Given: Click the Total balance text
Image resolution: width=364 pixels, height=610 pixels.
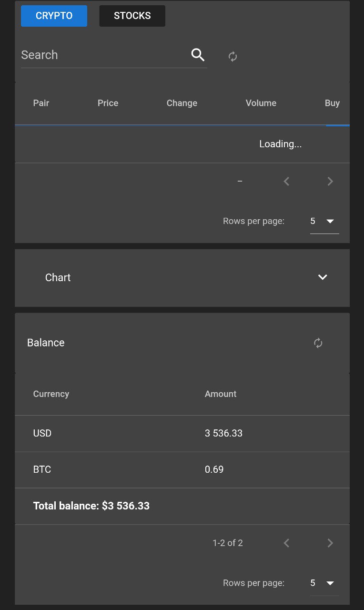Looking at the screenshot, I should tap(91, 506).
